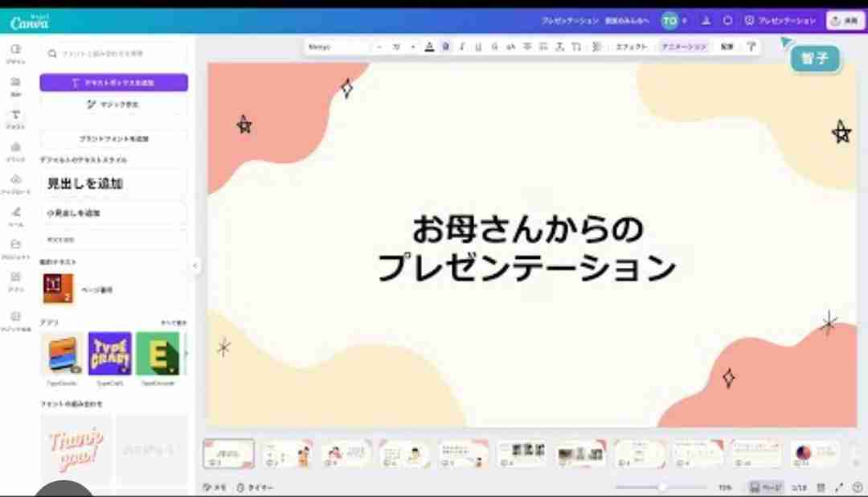Add a heading text style
Screen dimensions: 868x497
tap(113, 183)
